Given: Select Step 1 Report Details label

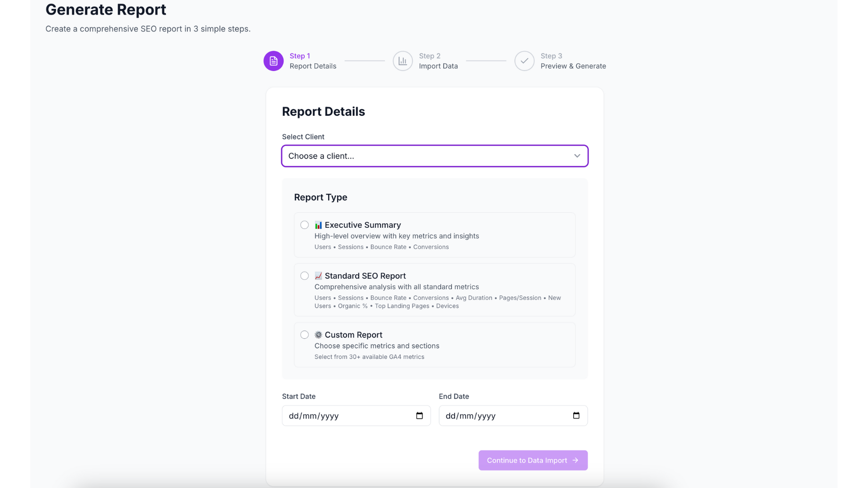Looking at the screenshot, I should coord(312,61).
